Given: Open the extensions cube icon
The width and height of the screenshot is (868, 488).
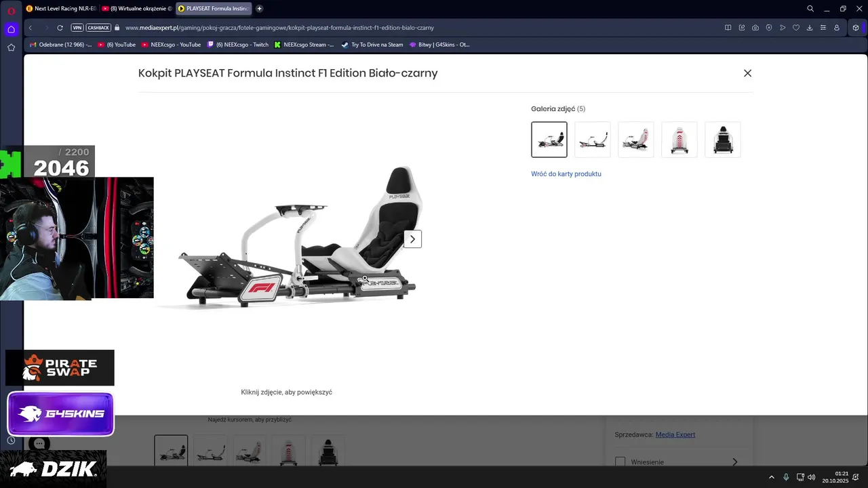Looking at the screenshot, I should click(x=856, y=28).
